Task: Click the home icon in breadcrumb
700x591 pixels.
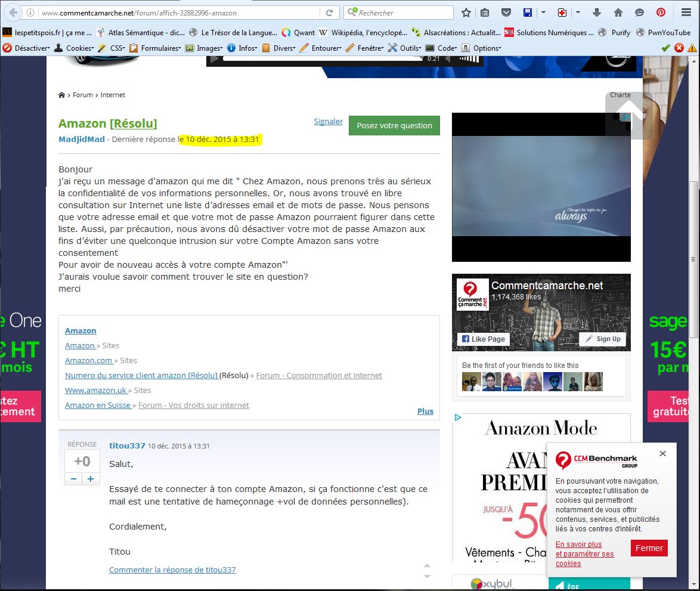Action: tap(61, 95)
